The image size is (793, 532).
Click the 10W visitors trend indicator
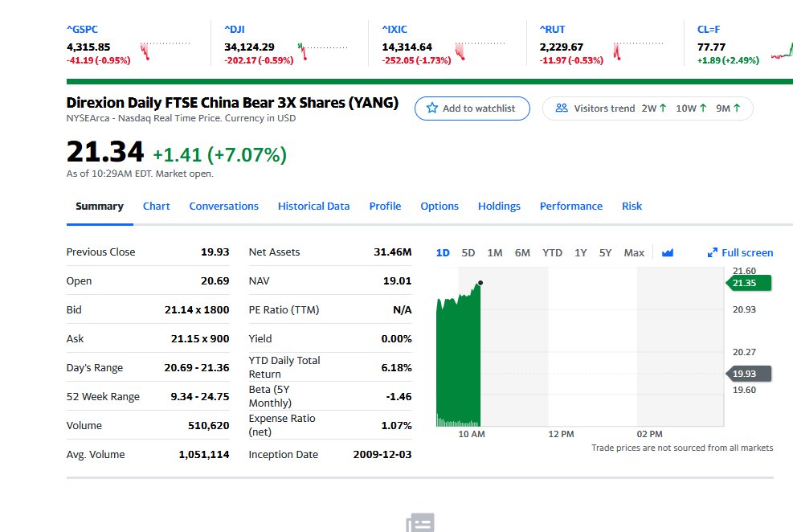coord(691,108)
